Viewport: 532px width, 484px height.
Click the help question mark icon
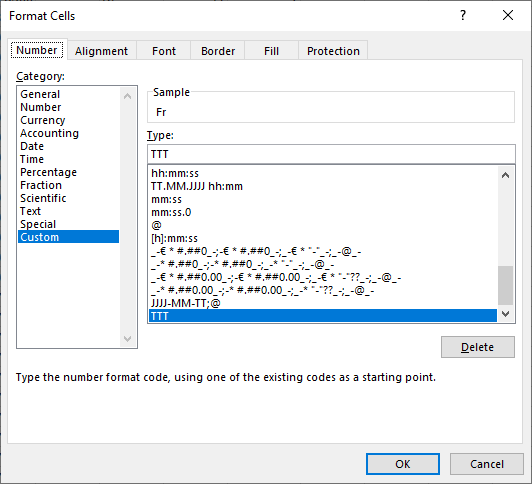point(463,15)
